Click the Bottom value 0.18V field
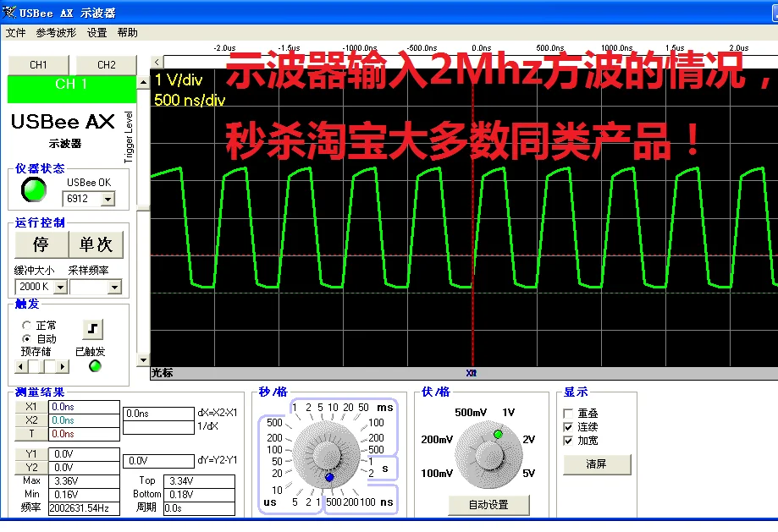 199,495
